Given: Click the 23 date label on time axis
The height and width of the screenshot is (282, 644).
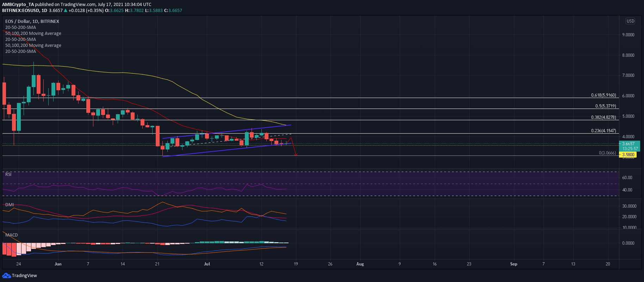Looking at the screenshot, I should (x=469, y=264).
